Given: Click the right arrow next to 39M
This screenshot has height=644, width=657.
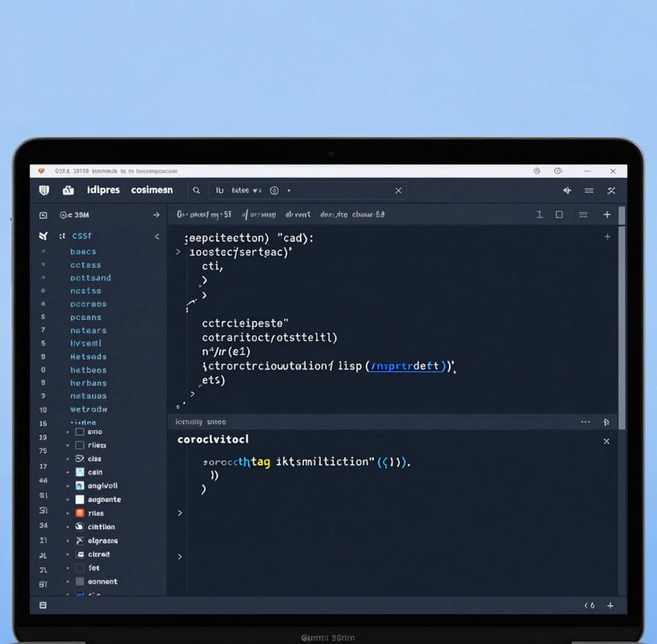Looking at the screenshot, I should (x=157, y=215).
